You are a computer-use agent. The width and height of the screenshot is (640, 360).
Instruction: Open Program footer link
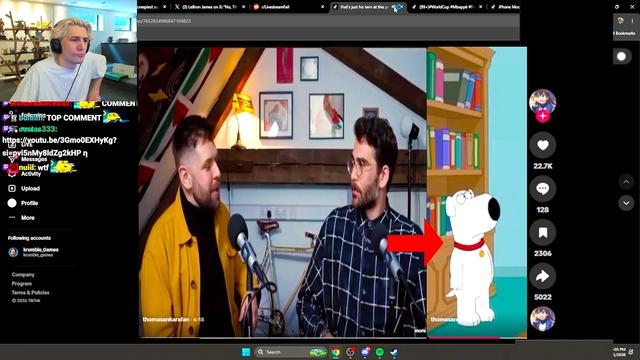(x=22, y=284)
